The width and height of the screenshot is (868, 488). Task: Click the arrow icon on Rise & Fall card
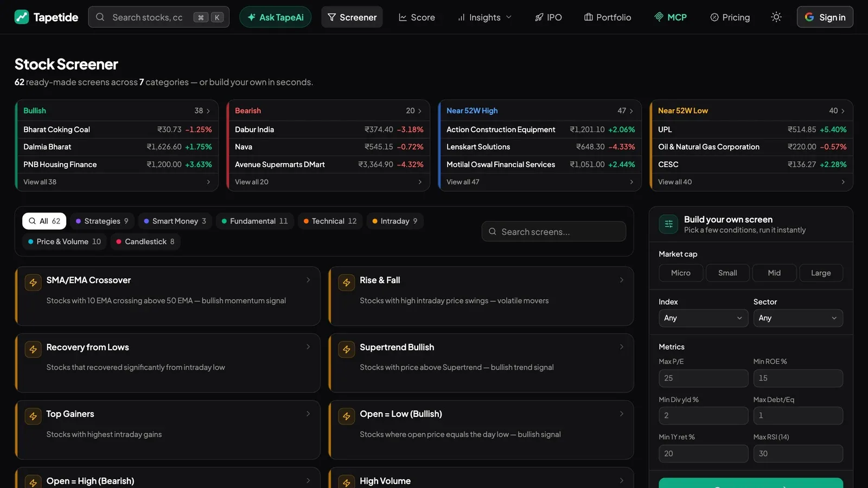click(622, 280)
